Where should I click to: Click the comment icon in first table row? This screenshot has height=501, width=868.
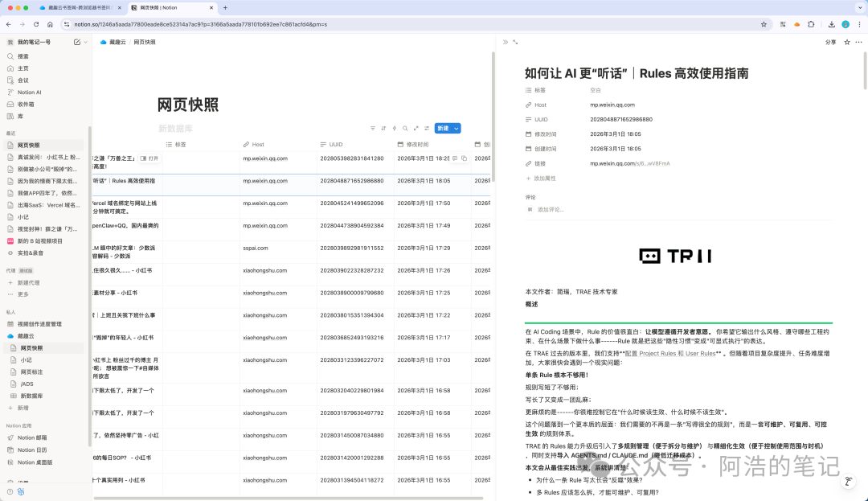pos(455,158)
